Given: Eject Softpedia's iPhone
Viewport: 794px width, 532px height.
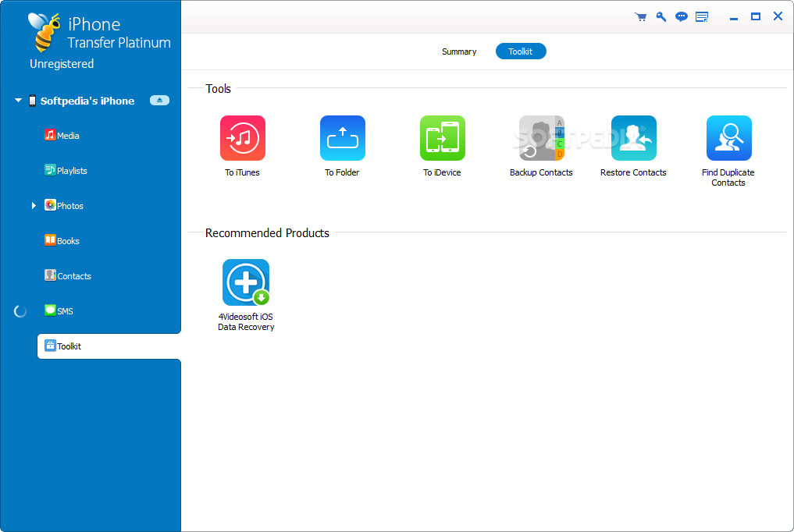Looking at the screenshot, I should tap(159, 100).
